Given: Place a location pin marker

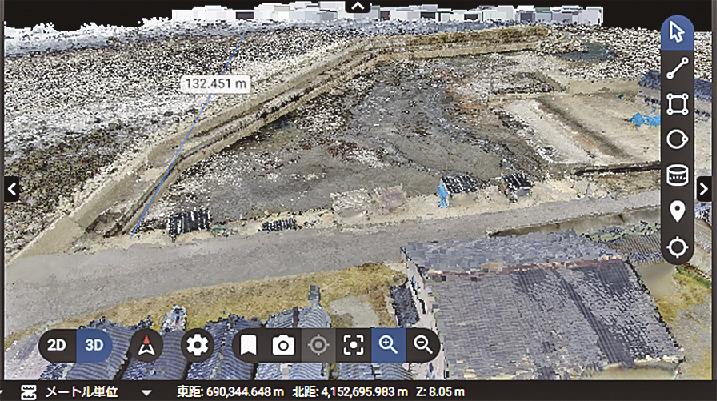Looking at the screenshot, I should point(677,211).
